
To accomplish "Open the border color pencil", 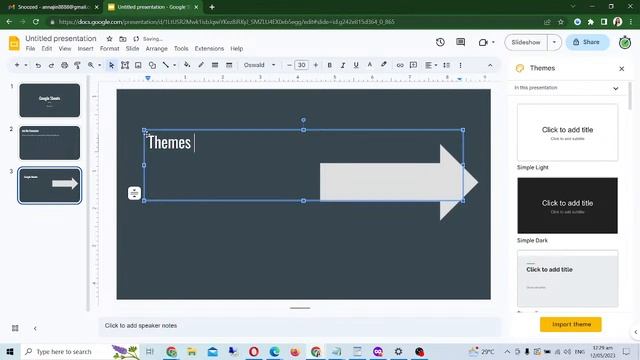I will coord(201,65).
